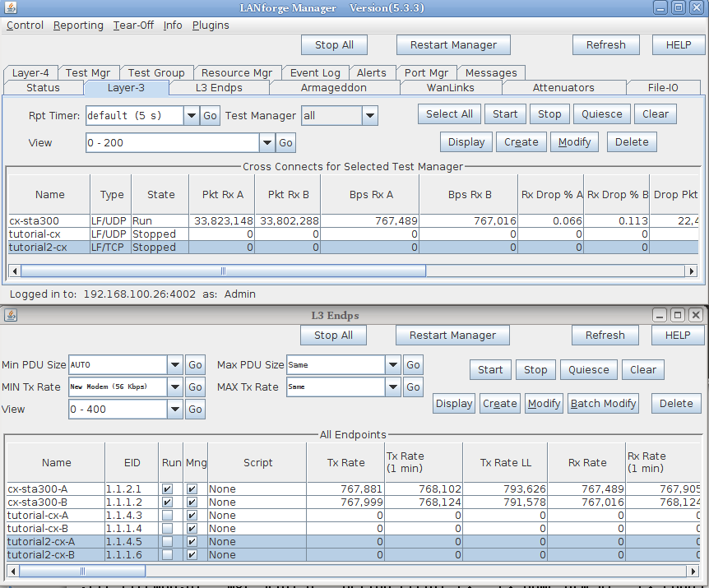Viewport: 709px width, 588px height.
Task: Select the cx-sta300 cross connect row
Action: 353,221
